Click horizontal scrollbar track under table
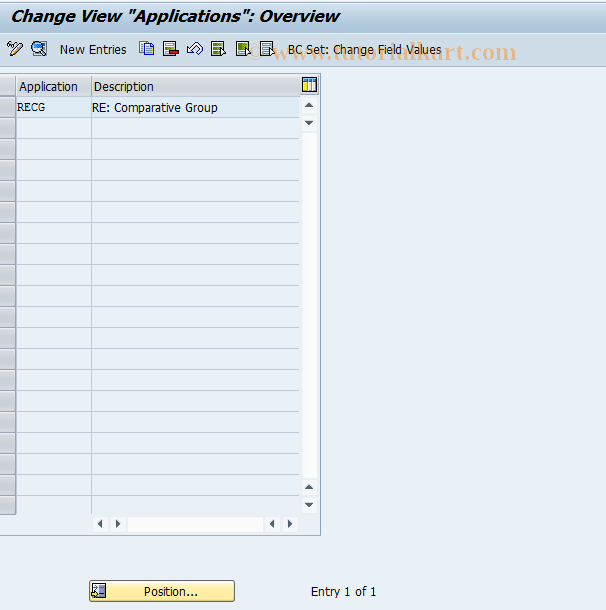 (x=195, y=524)
